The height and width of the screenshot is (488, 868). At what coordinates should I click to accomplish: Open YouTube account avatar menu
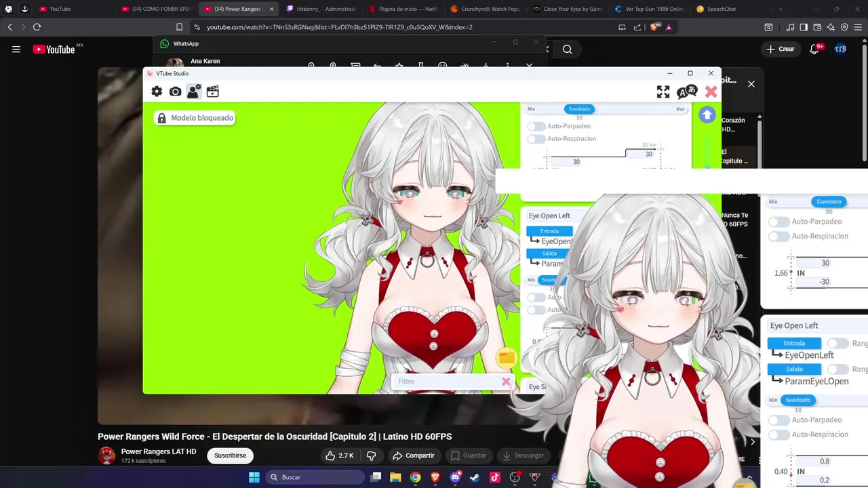pos(840,49)
